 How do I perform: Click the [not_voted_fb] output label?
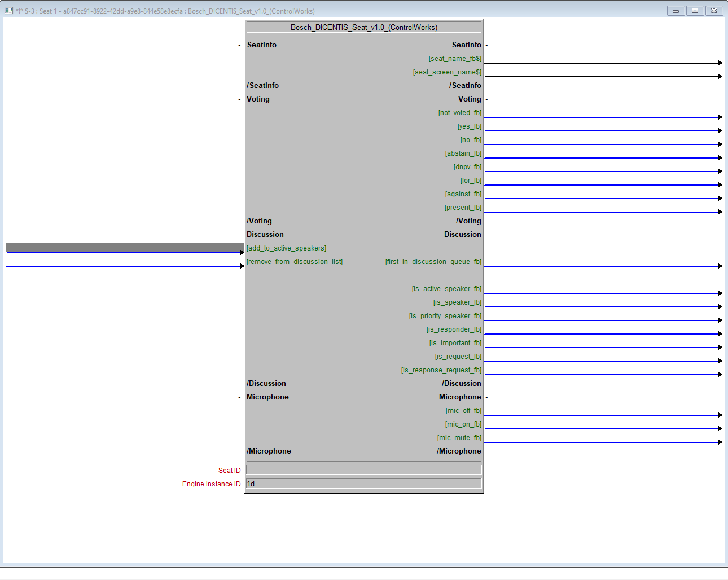coord(459,113)
